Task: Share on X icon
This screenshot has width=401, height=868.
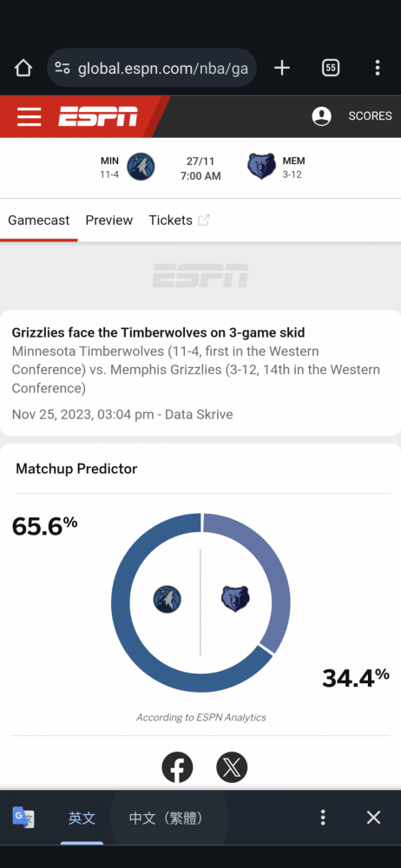Action: pos(232,767)
